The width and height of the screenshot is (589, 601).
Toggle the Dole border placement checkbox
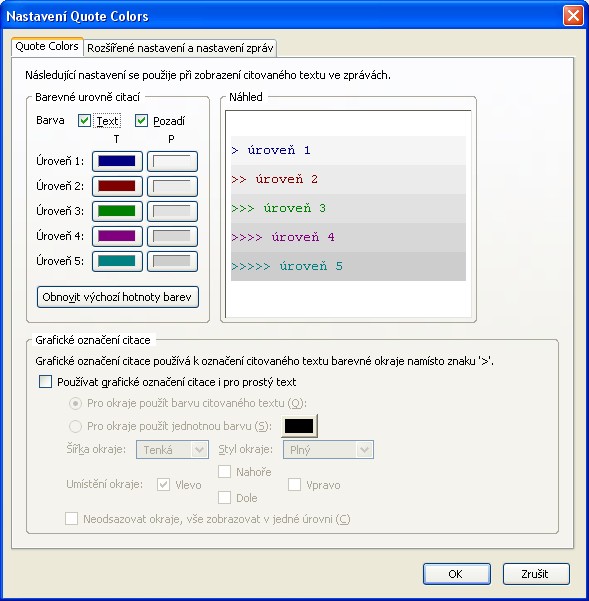[225, 498]
